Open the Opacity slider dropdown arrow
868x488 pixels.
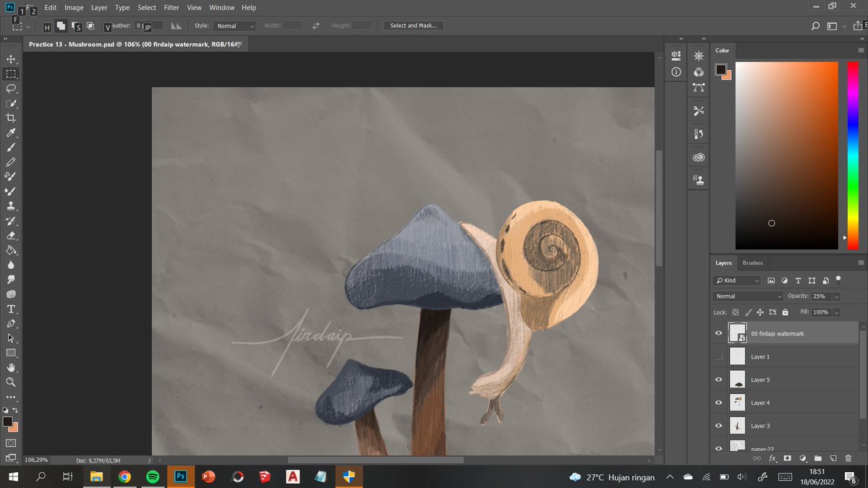click(837, 296)
